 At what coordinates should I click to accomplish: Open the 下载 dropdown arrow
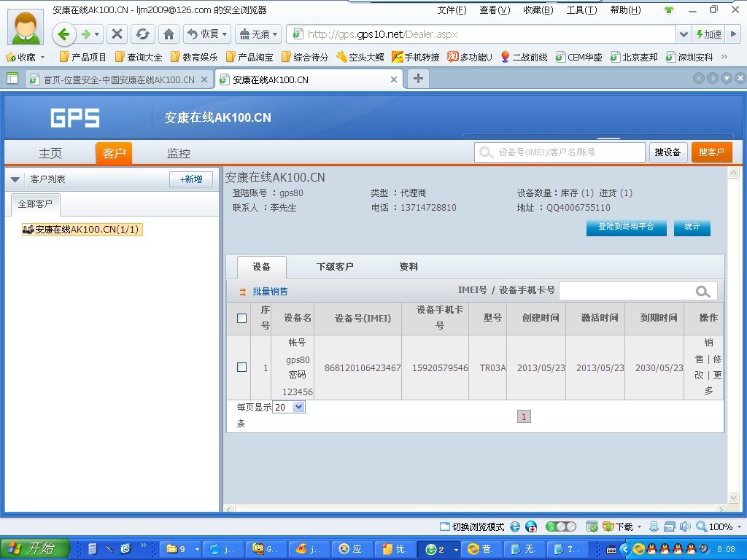[x=639, y=526]
